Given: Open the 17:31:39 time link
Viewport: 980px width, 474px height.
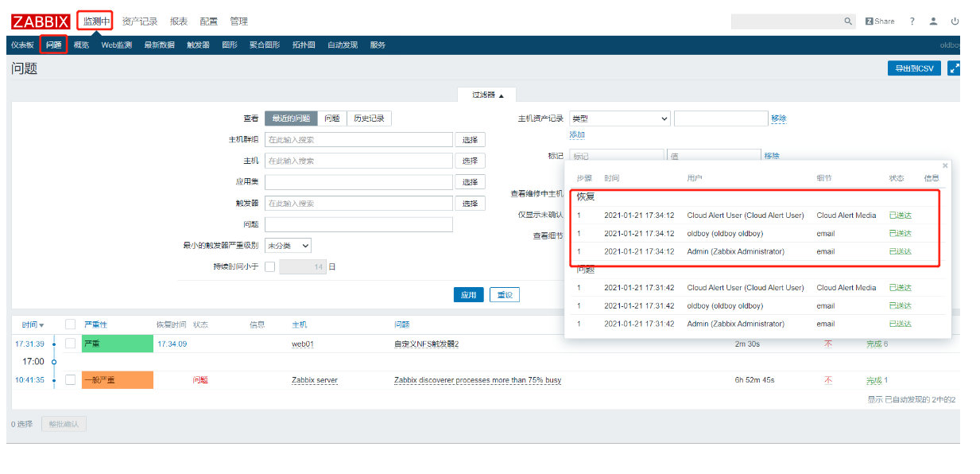Looking at the screenshot, I should click(x=29, y=344).
